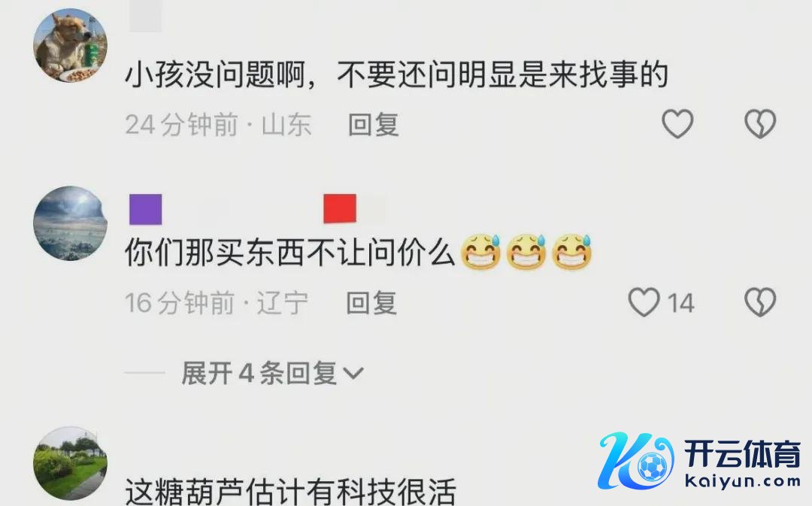
Task: Open the dog avatar profile
Action: click(71, 45)
